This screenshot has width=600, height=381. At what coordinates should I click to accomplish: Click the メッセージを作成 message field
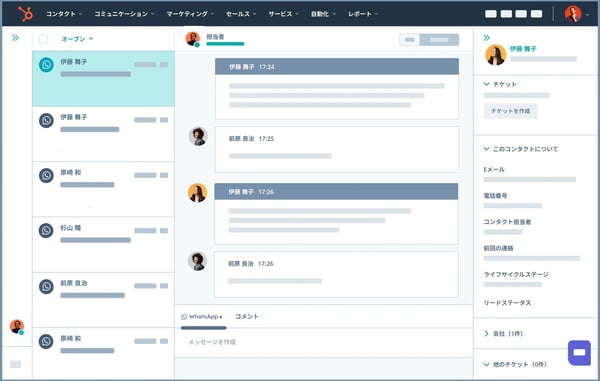(324, 342)
